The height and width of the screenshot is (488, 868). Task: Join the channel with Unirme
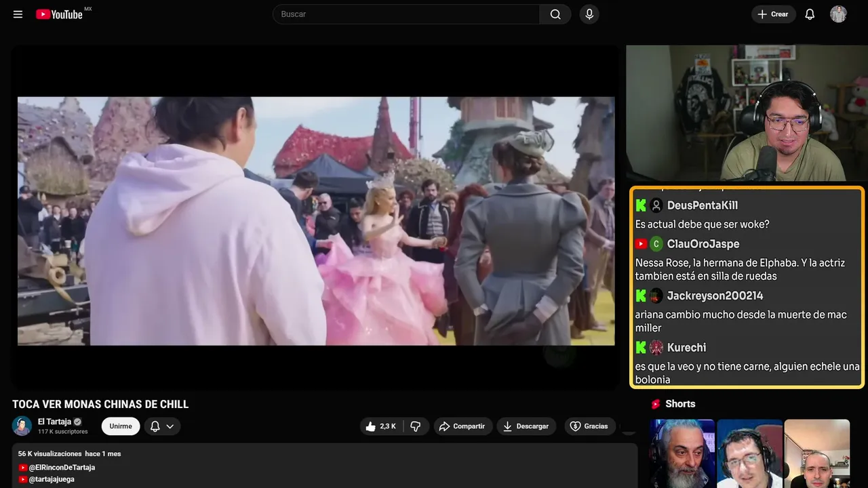[121, 426]
